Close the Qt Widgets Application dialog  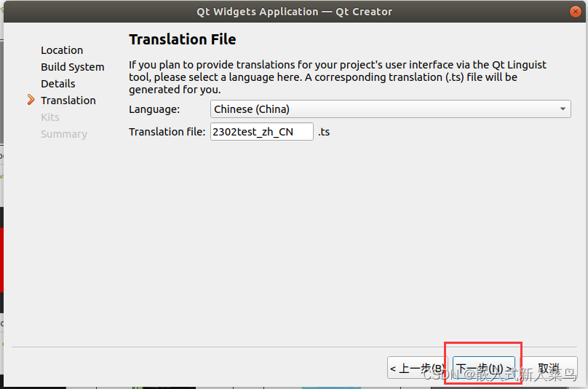575,12
